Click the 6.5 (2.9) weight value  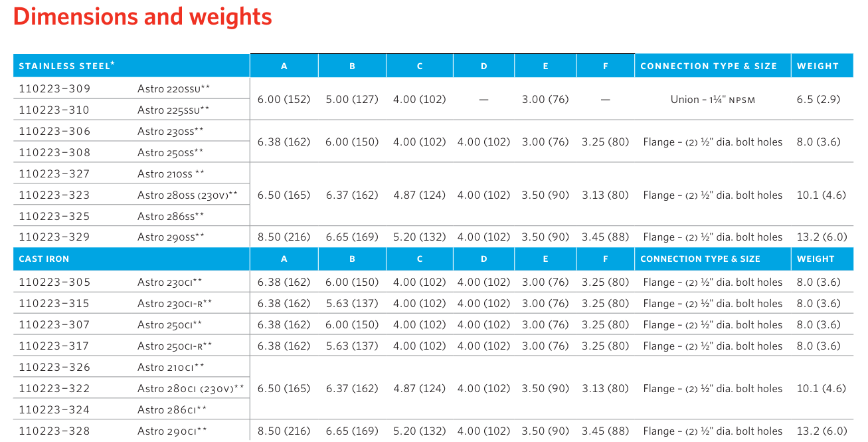[818, 99]
